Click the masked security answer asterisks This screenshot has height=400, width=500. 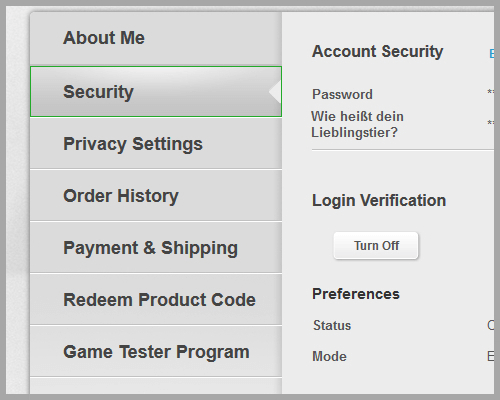click(490, 123)
